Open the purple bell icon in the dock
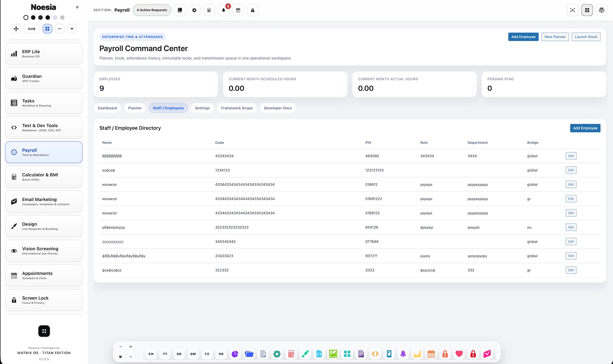The width and height of the screenshot is (613, 364). [x=403, y=354]
